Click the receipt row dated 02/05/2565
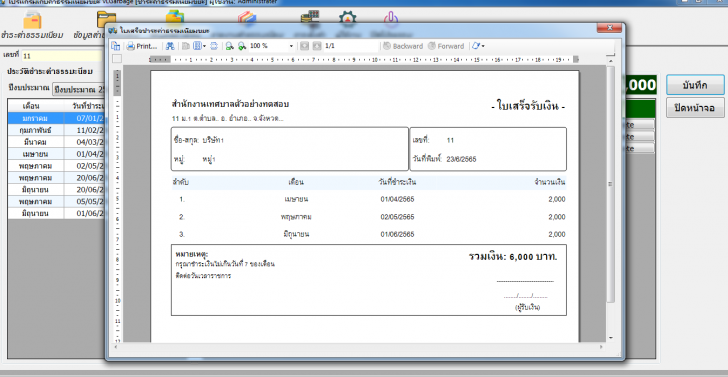Viewport: 728px width, 377px height. pyautogui.click(x=369, y=217)
